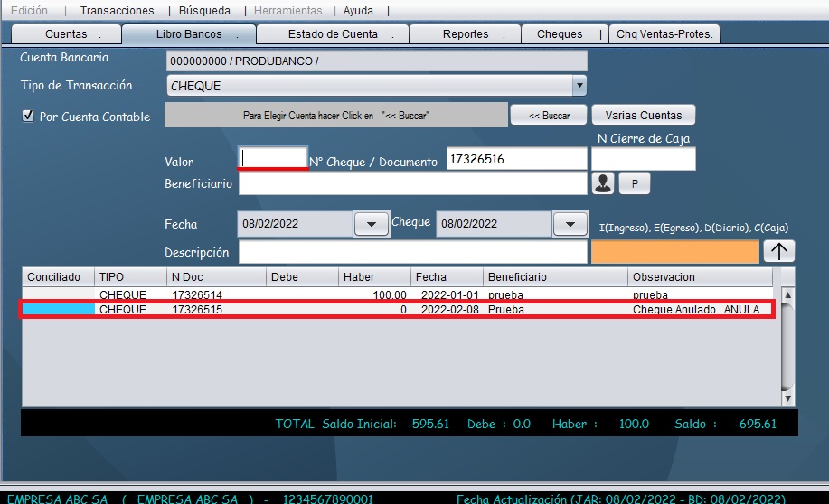Expand the Tipo de Transacción dropdown
The width and height of the screenshot is (829, 504).
579,86
